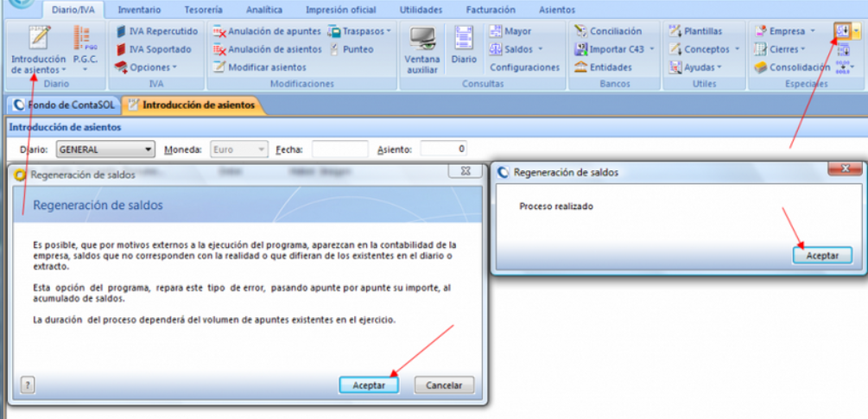Open the Traspasos dropdown menu

tap(360, 31)
